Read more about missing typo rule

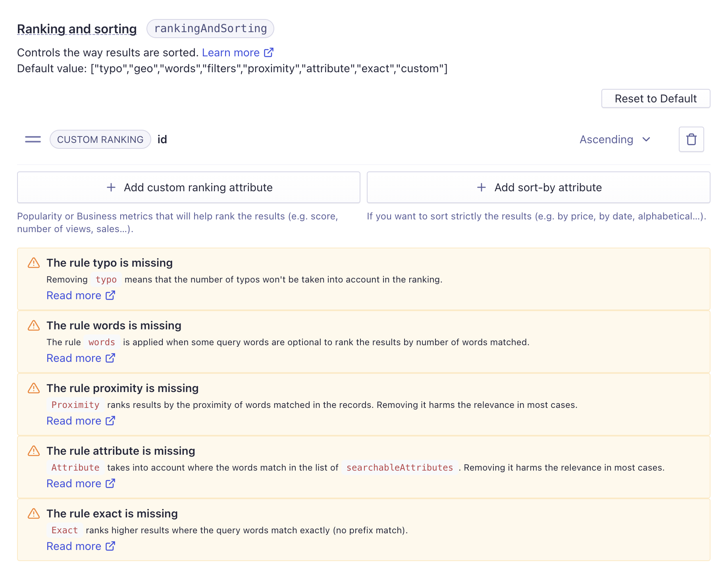click(x=81, y=295)
